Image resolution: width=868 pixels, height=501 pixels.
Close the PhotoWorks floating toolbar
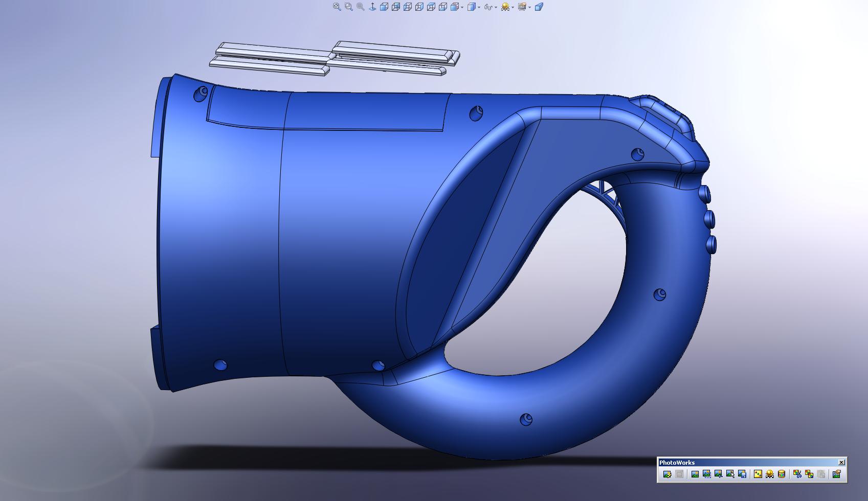pos(841,462)
